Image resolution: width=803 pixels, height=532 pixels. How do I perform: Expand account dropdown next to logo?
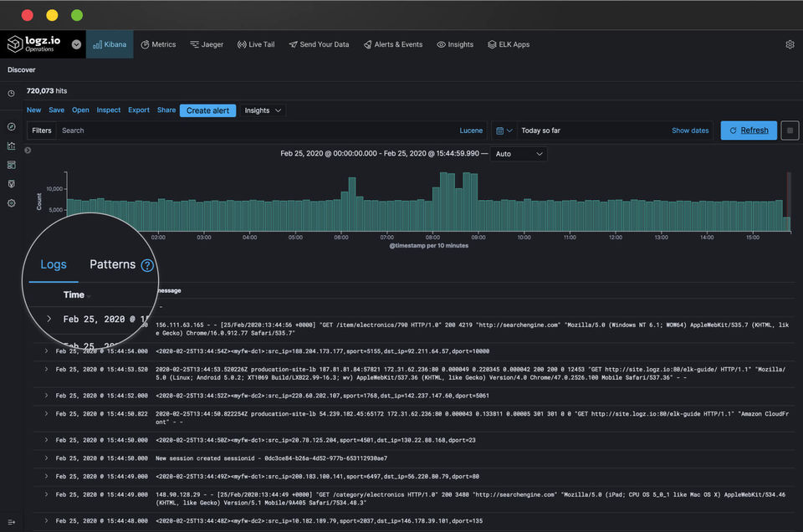[76, 44]
